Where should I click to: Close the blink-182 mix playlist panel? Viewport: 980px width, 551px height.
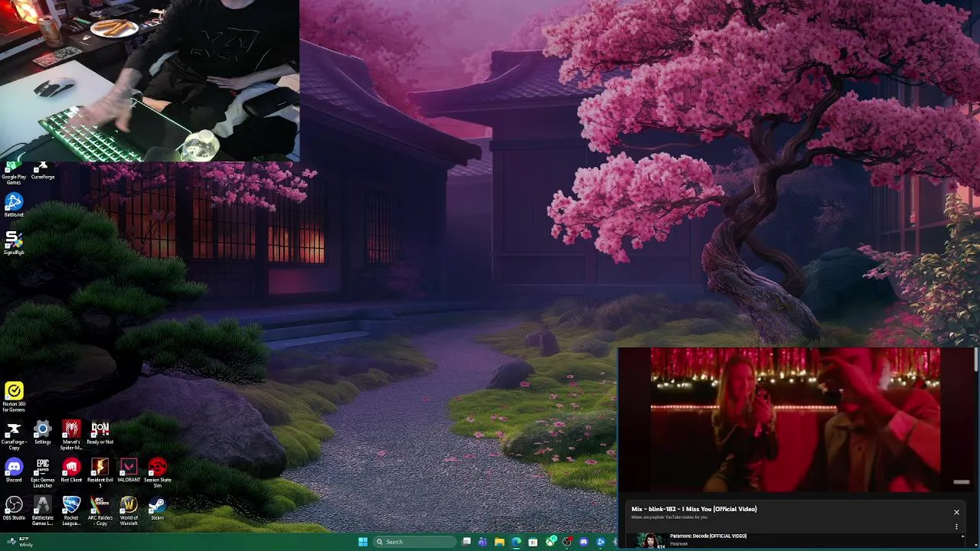(956, 512)
